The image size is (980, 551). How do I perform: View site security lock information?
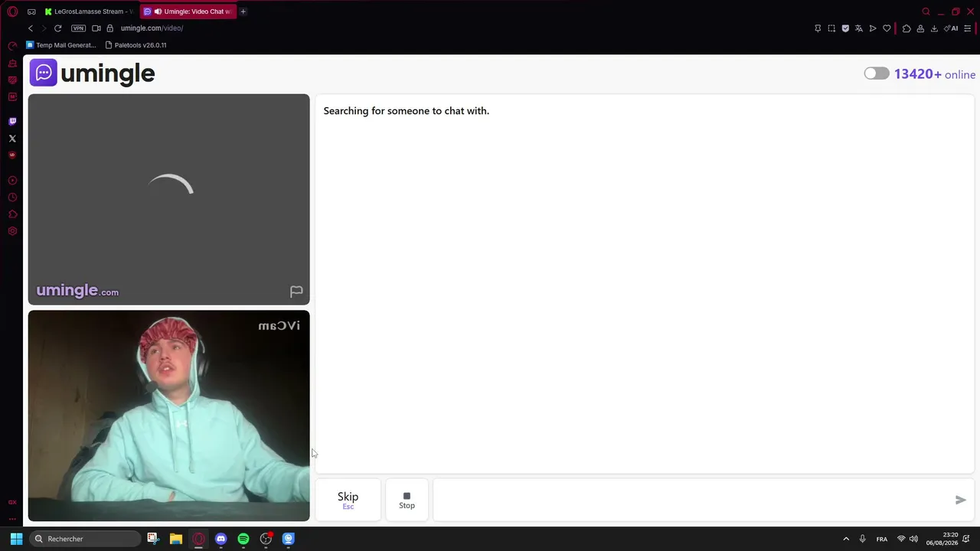click(x=109, y=28)
